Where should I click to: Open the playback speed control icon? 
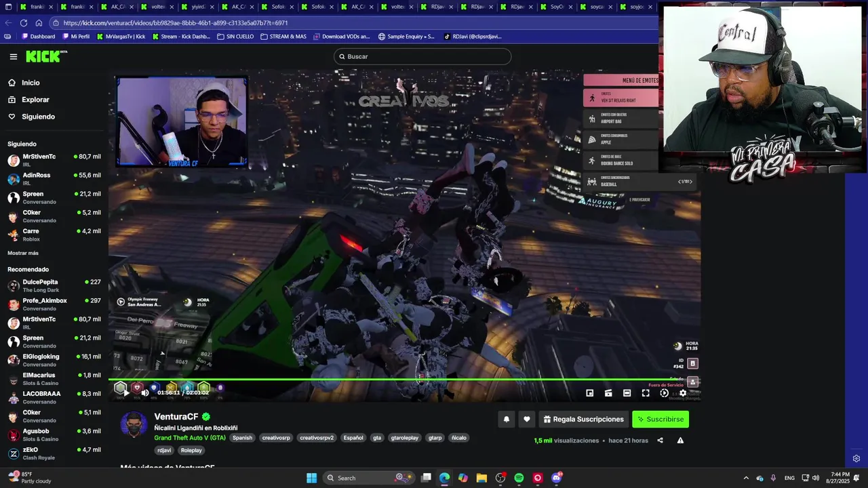click(x=665, y=393)
